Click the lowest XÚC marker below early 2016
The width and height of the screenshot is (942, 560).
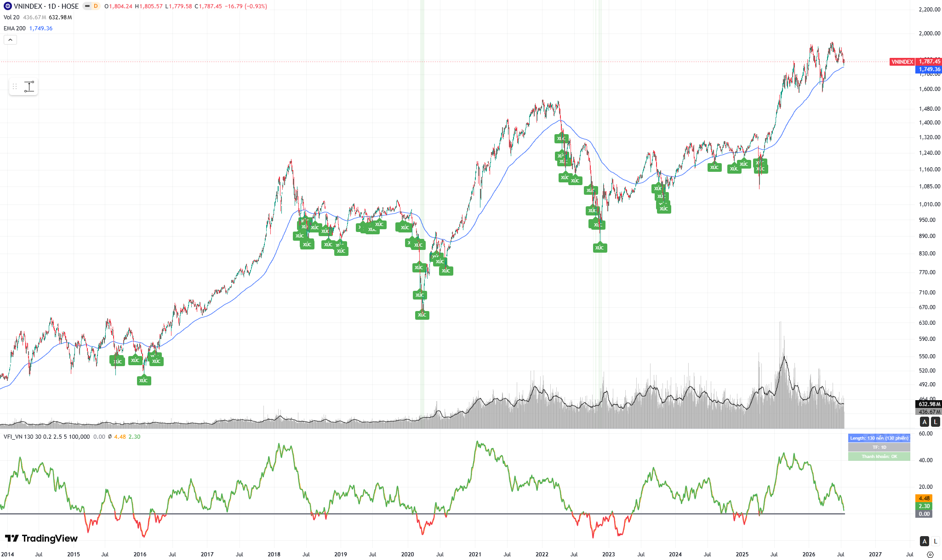point(144,380)
